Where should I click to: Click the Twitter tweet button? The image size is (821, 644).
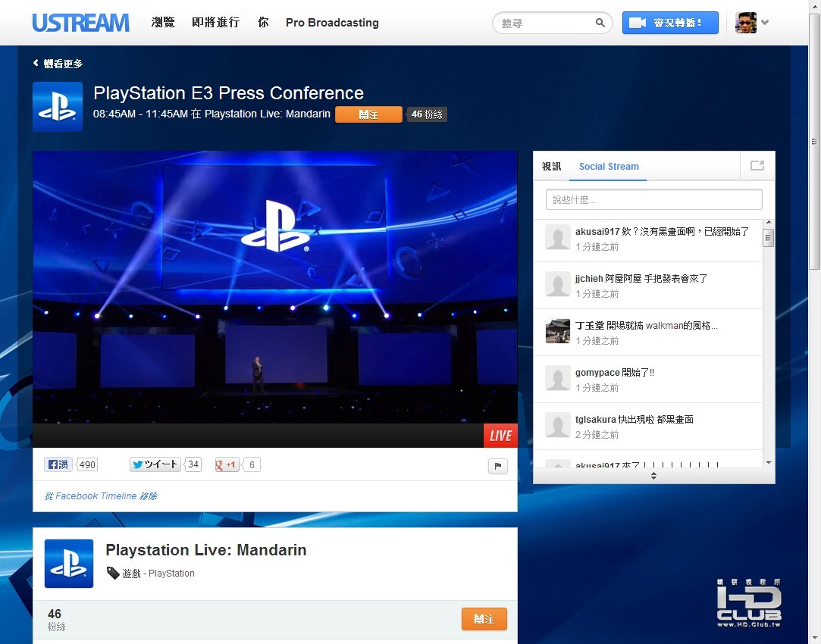click(155, 464)
